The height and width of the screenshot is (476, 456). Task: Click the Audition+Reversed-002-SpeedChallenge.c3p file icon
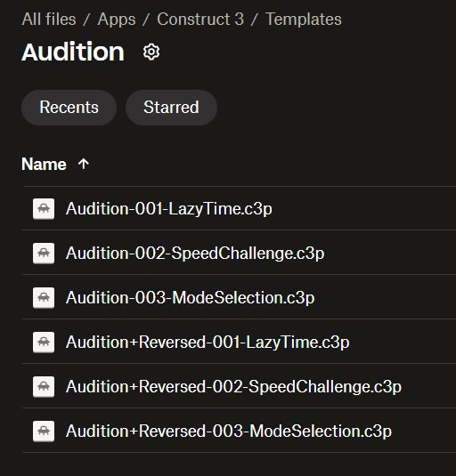pyautogui.click(x=44, y=387)
